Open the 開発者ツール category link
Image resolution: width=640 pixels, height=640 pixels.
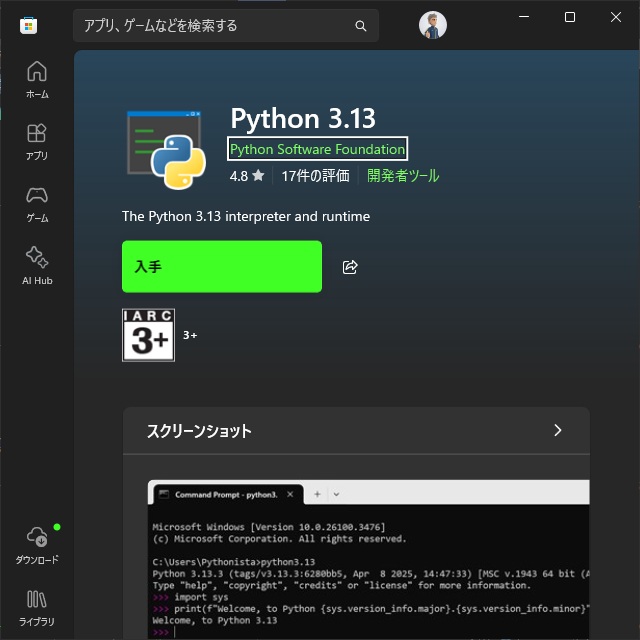pyautogui.click(x=402, y=176)
